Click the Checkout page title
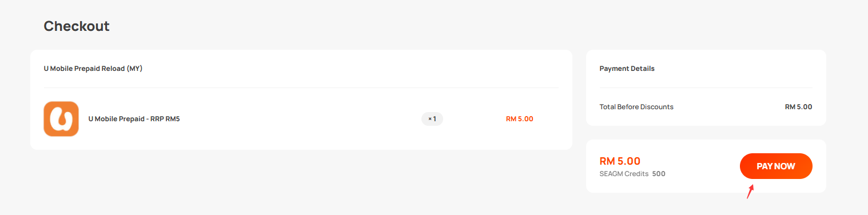The width and height of the screenshot is (868, 215). [x=77, y=26]
